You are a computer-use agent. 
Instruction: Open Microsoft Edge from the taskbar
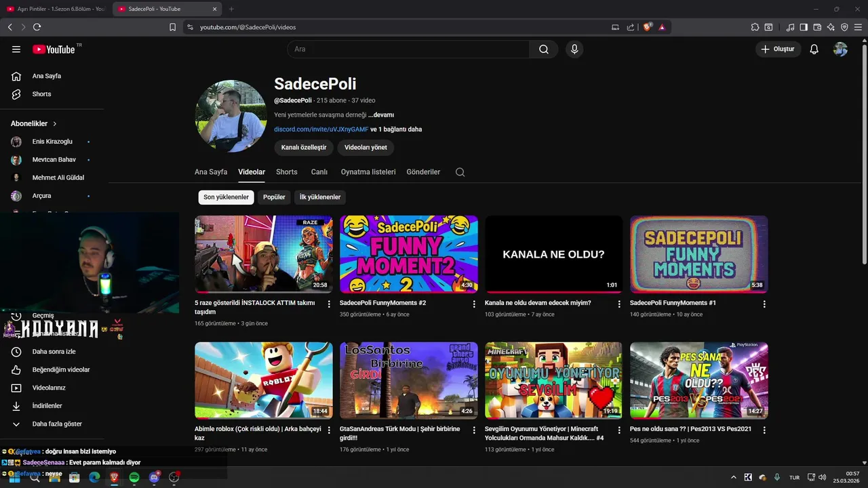click(94, 477)
